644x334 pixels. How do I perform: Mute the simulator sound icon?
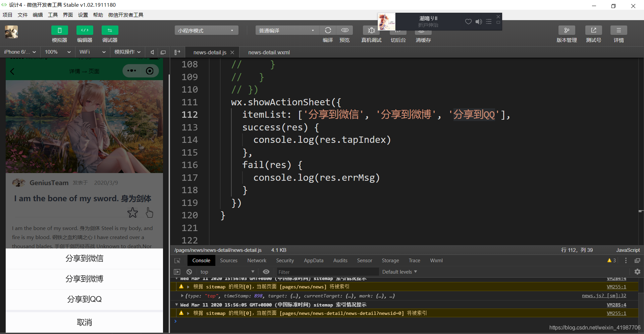point(152,52)
